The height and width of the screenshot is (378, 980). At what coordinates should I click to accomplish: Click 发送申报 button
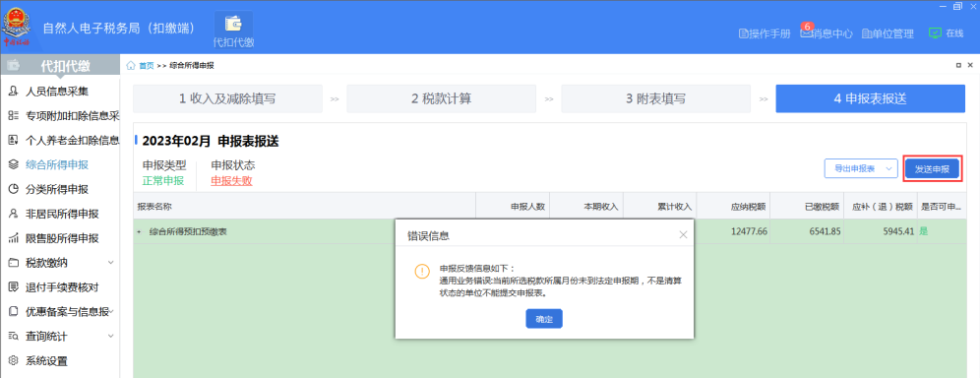click(933, 168)
